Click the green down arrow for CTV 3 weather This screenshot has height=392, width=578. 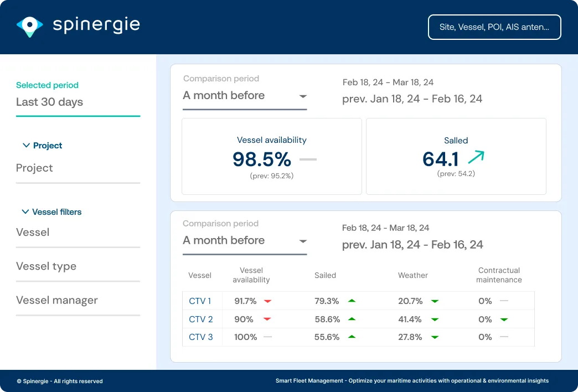coord(435,337)
